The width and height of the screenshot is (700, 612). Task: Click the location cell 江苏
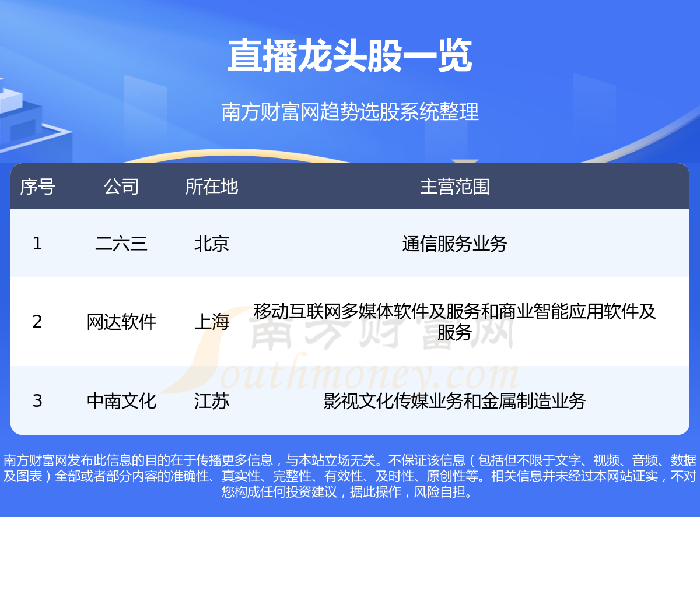point(212,401)
